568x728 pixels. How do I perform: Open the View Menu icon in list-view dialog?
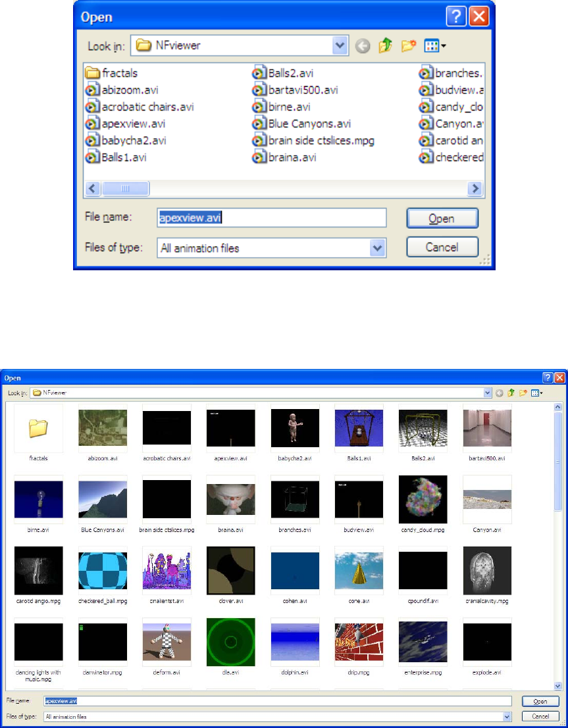pyautogui.click(x=435, y=46)
